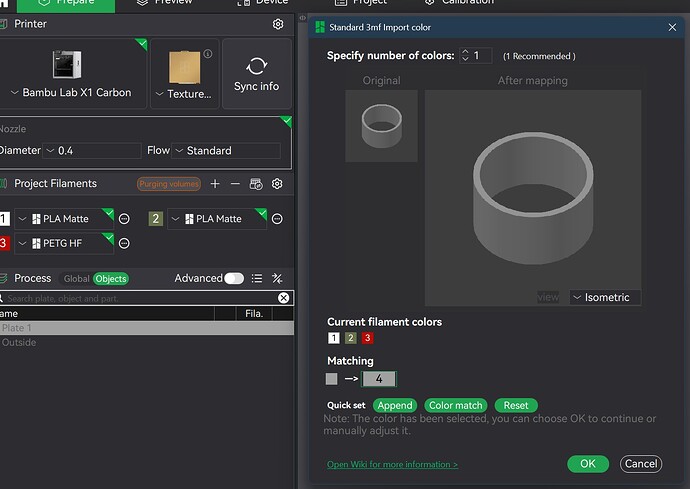Open nozzle Diameter 0.4 dropdown
Screen dimensions: 690x489
click(x=92, y=151)
